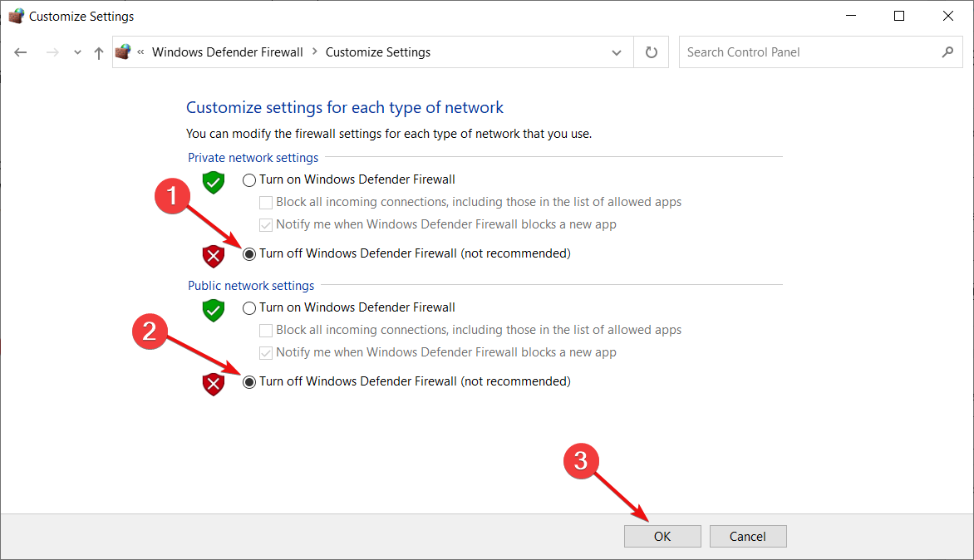Maximize the Customize Settings window
Screen dimensions: 974x560
pyautogui.click(x=899, y=16)
